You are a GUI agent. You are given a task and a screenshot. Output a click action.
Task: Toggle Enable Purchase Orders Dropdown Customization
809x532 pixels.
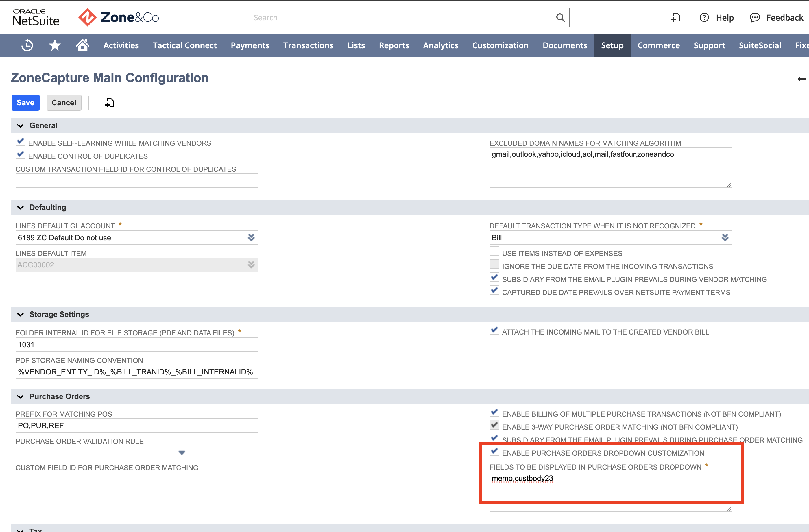494,451
